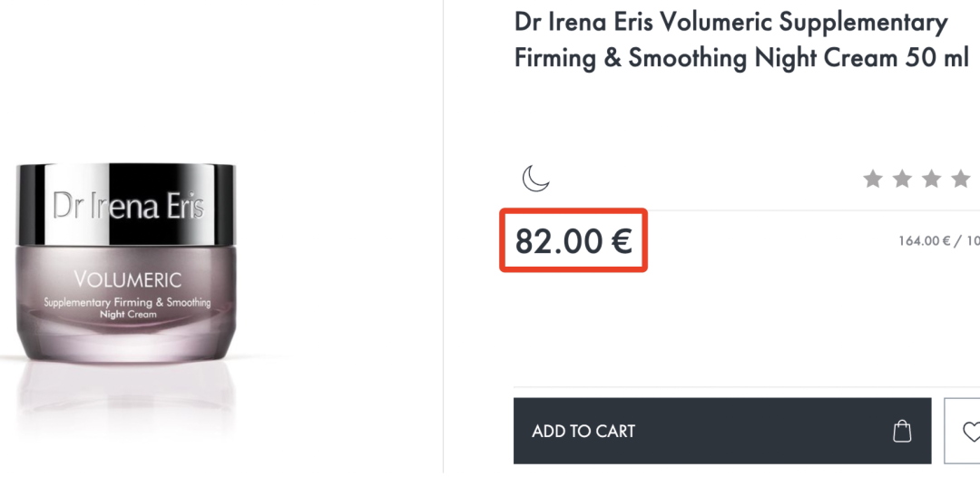The image size is (980, 477).
Task: Click the VOLUMERIC label on the jar
Action: [x=128, y=279]
